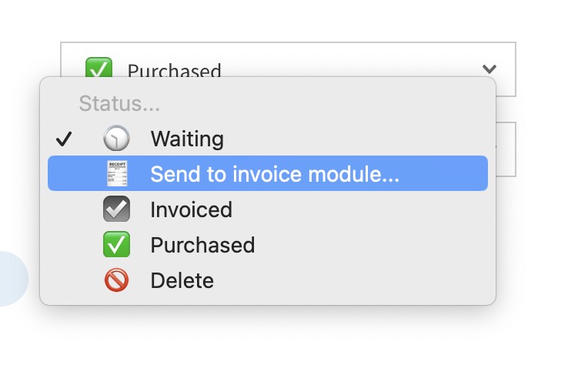588x365 pixels.
Task: Choose the Delete menu option
Action: coord(182,280)
